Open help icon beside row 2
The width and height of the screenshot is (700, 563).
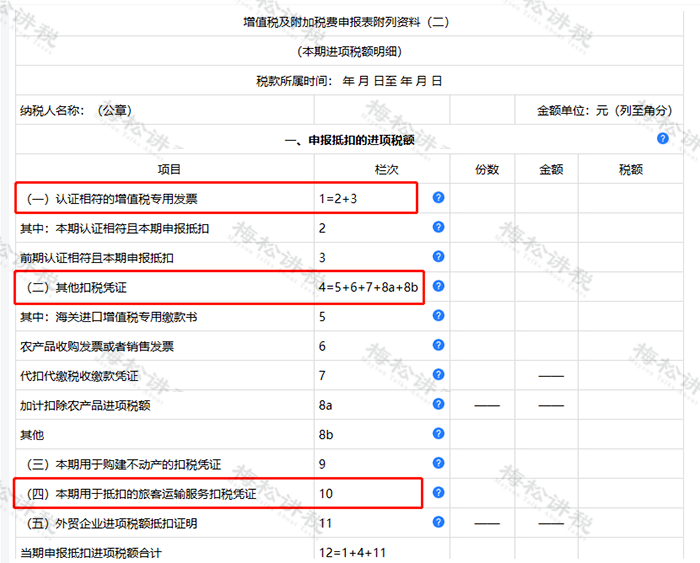pyautogui.click(x=438, y=227)
